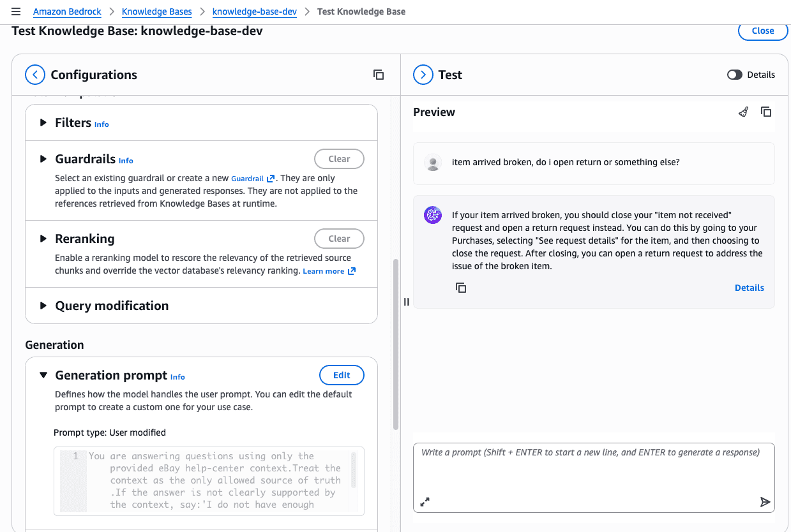Toggle the Details switch on

(x=735, y=75)
